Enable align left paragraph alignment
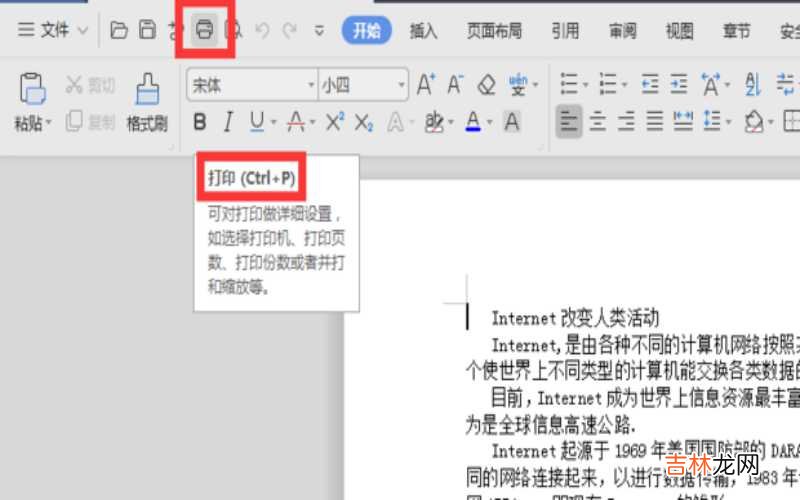The image size is (800, 500). pyautogui.click(x=569, y=122)
